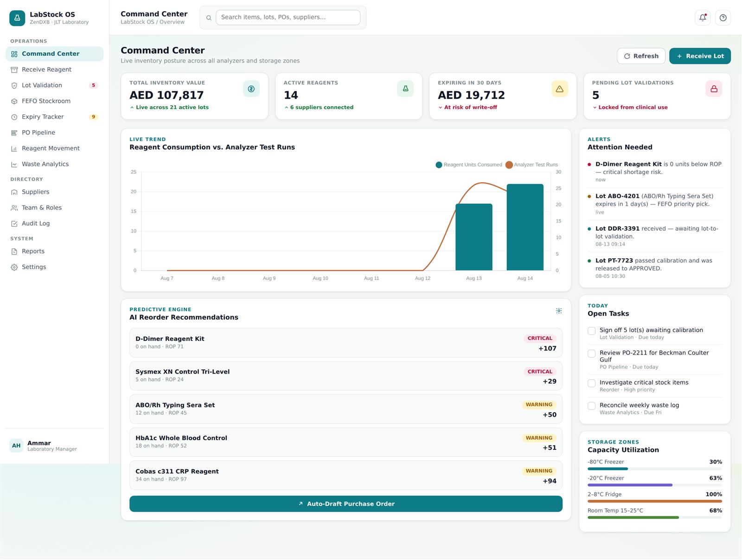Open the predictive engine settings gear icon
This screenshot has height=560, width=742.
(x=559, y=311)
